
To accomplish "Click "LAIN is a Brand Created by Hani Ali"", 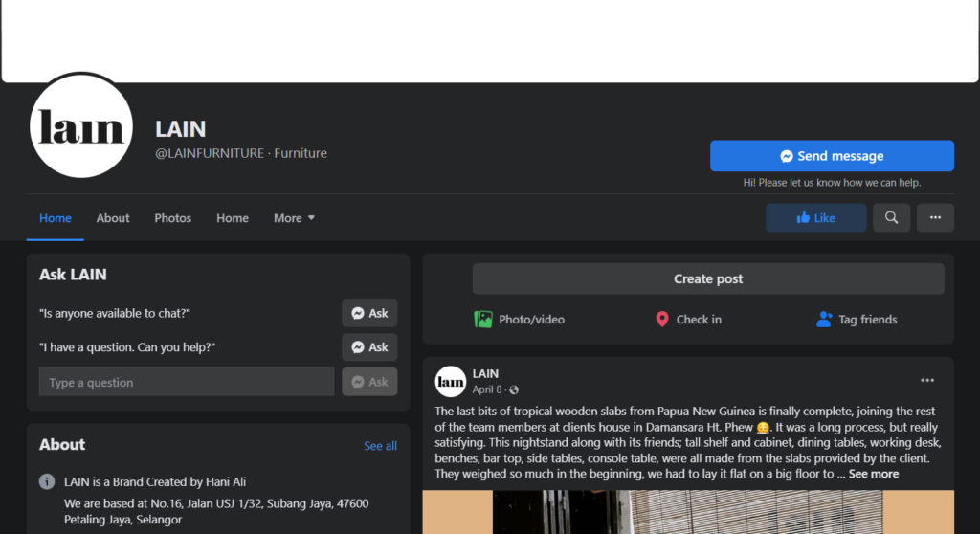I will click(155, 482).
